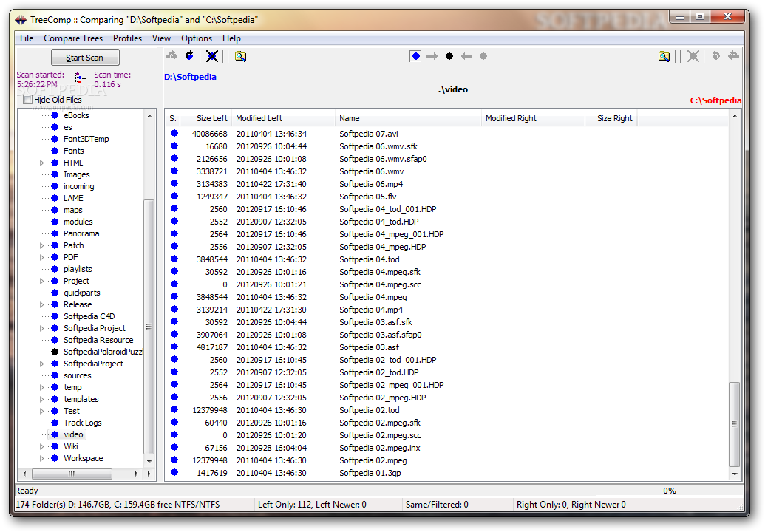Click the left refresh folder icon
The height and width of the screenshot is (532, 765).
pos(190,56)
